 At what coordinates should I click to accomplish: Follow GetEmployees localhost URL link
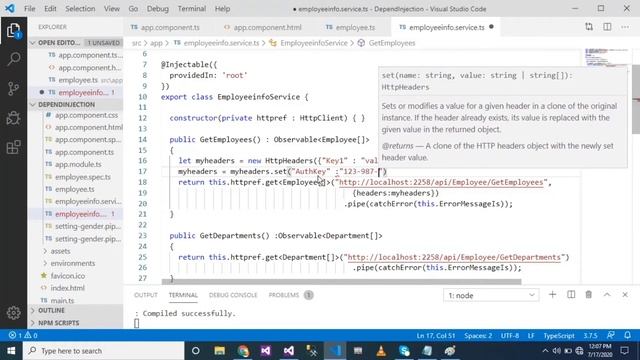[x=441, y=182]
